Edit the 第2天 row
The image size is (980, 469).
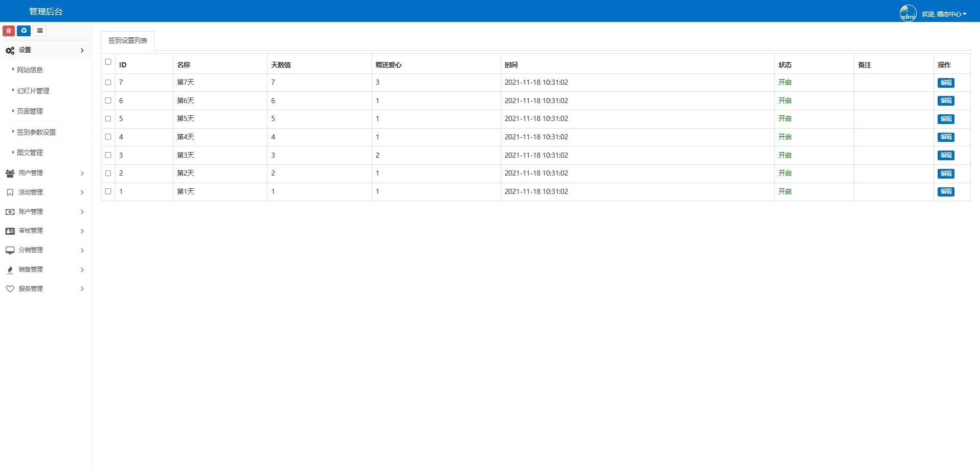pyautogui.click(x=946, y=174)
